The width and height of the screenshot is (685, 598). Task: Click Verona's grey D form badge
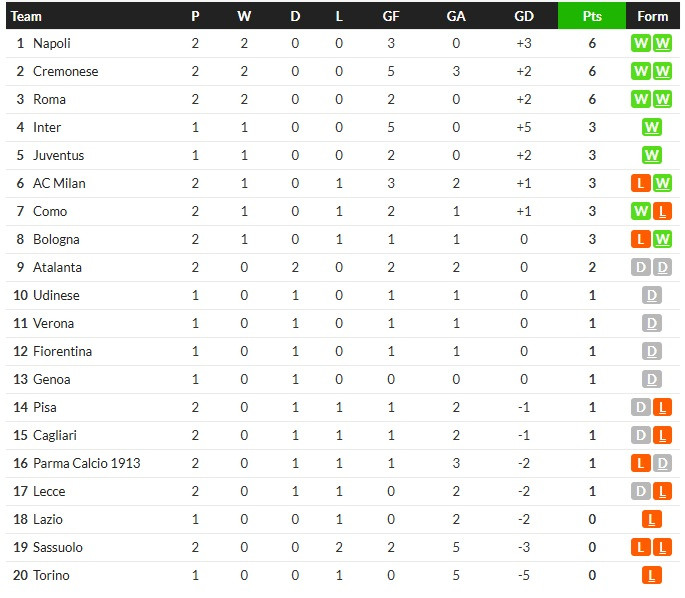(651, 323)
